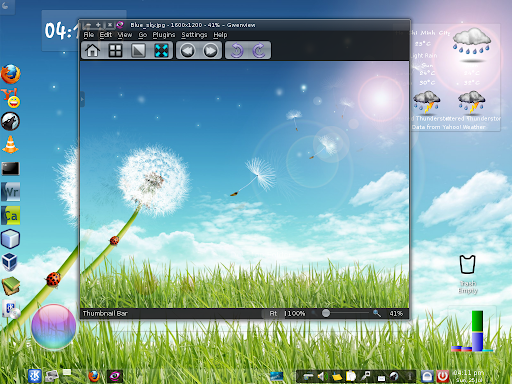Launch Firefox from desktop sidebar
The width and height of the screenshot is (512, 384).
point(11,74)
